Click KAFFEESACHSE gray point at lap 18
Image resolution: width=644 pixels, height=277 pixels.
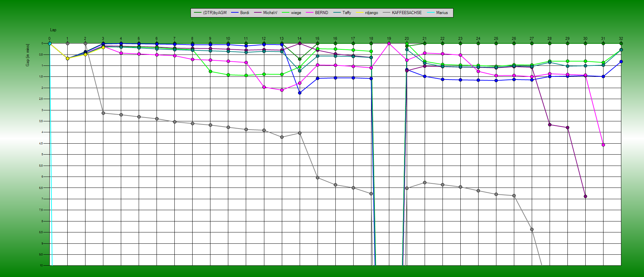pyautogui.click(x=371, y=194)
